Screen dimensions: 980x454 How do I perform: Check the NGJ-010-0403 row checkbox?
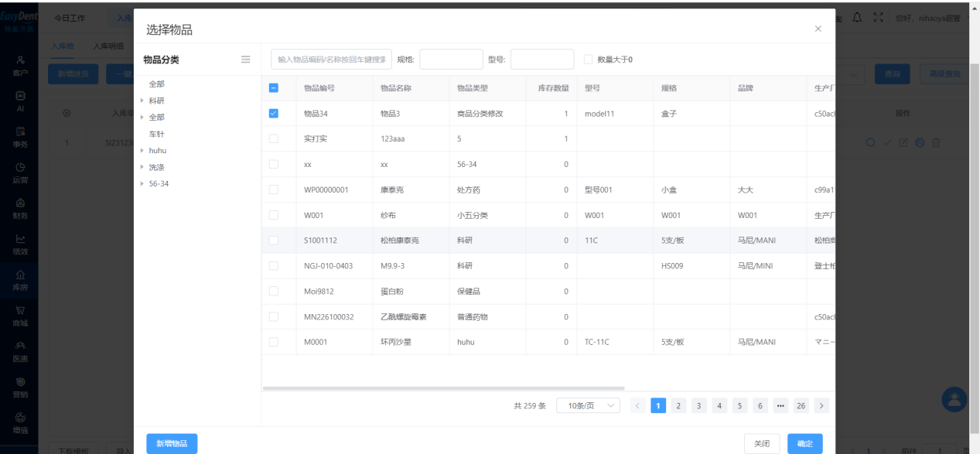273,266
